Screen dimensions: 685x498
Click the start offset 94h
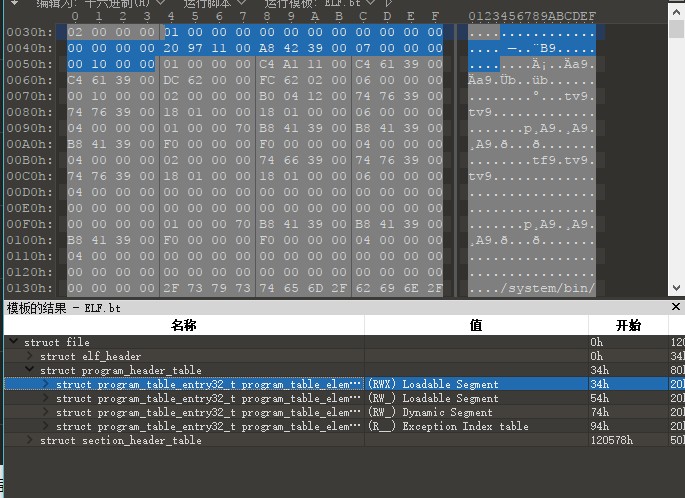coord(599,426)
